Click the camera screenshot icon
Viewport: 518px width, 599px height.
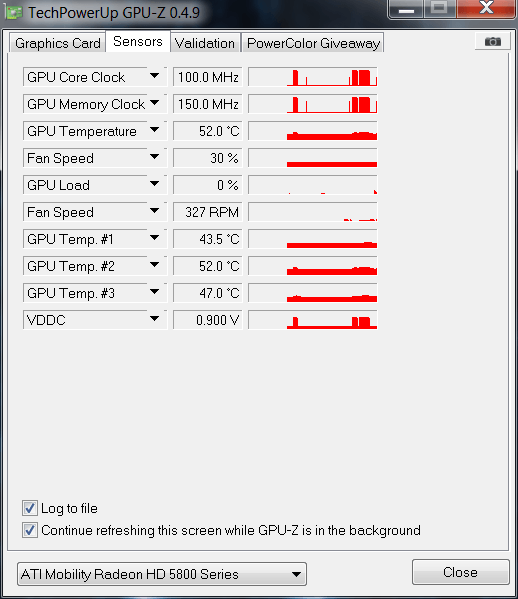pyautogui.click(x=492, y=41)
